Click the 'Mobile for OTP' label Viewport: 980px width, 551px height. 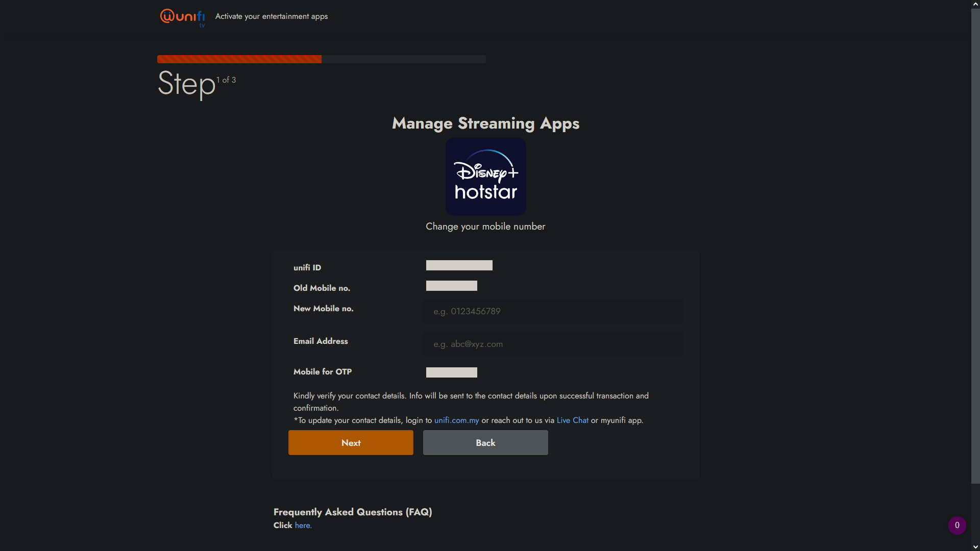coord(323,372)
